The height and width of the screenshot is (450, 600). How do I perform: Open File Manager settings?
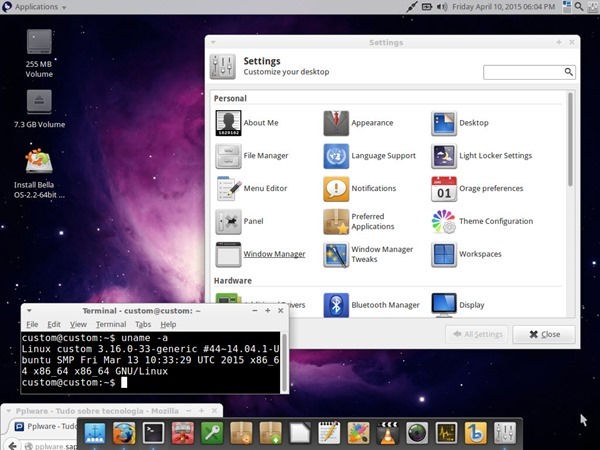pos(252,156)
